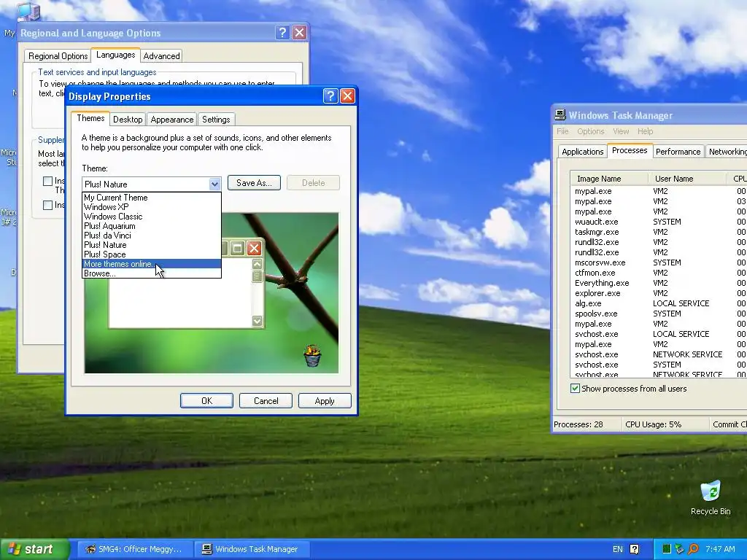
Task: Click the recycle bin icon in theme preview
Action: click(x=312, y=356)
